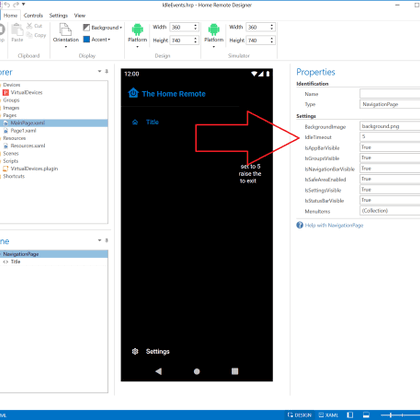Click the Design Width input field
This screenshot has height=420, width=420.
pos(181,27)
